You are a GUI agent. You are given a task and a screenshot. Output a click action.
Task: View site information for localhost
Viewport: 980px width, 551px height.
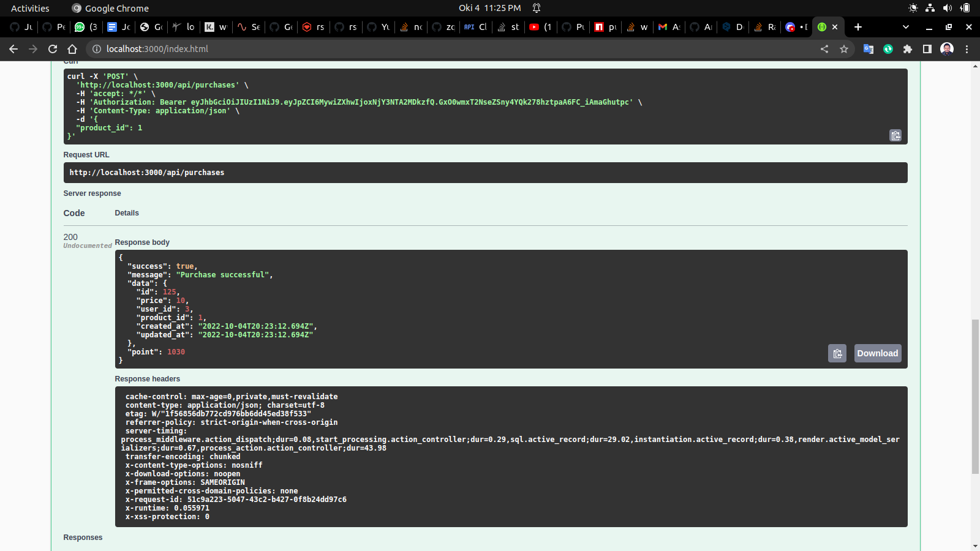point(97,49)
